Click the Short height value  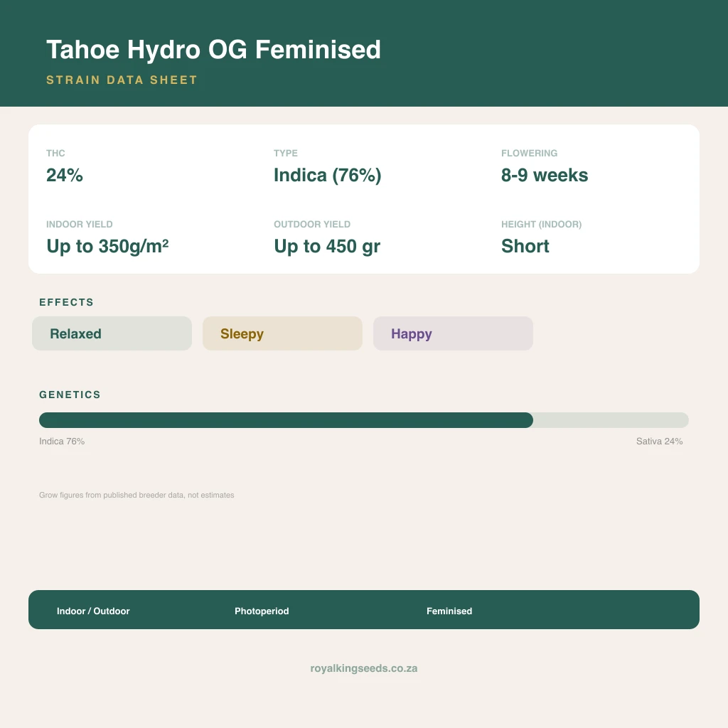525,246
